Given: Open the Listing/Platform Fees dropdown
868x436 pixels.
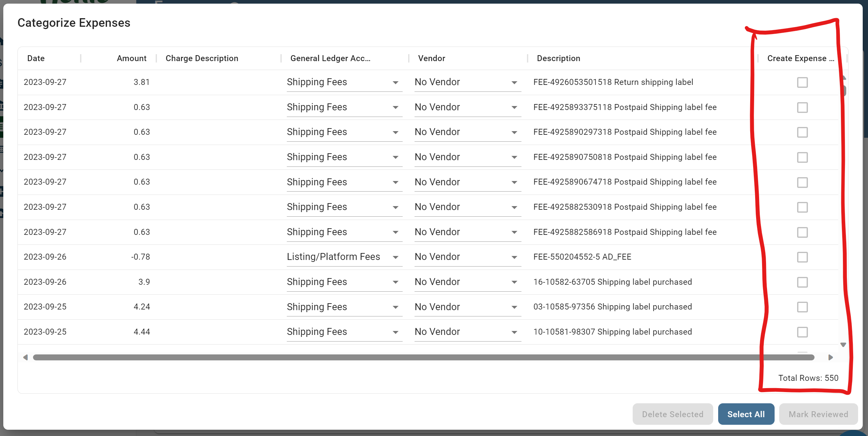Looking at the screenshot, I should [x=395, y=257].
